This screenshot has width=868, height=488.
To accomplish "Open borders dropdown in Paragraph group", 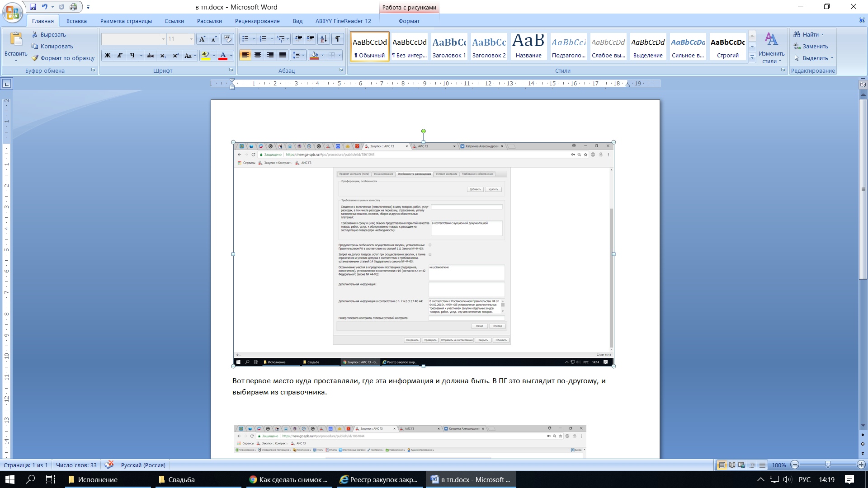I will coord(340,55).
